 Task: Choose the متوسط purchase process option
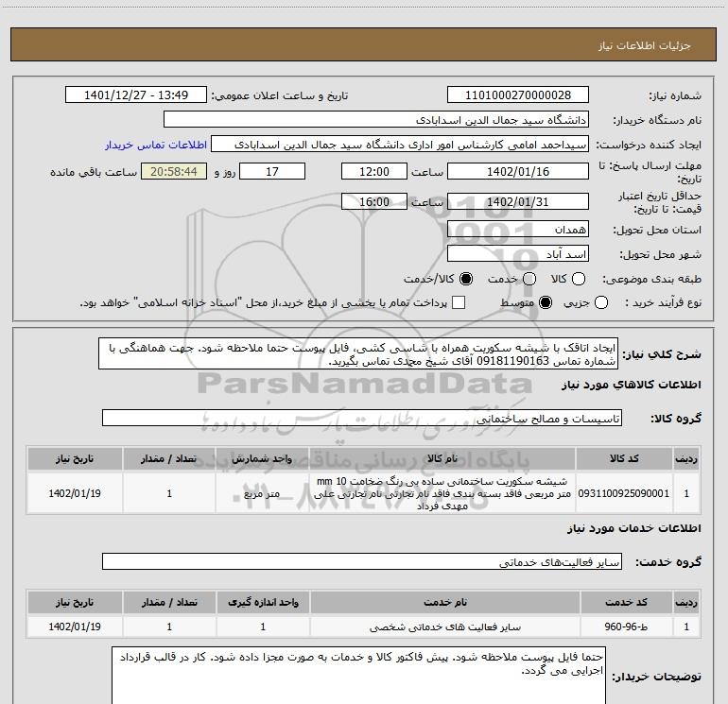(546, 303)
